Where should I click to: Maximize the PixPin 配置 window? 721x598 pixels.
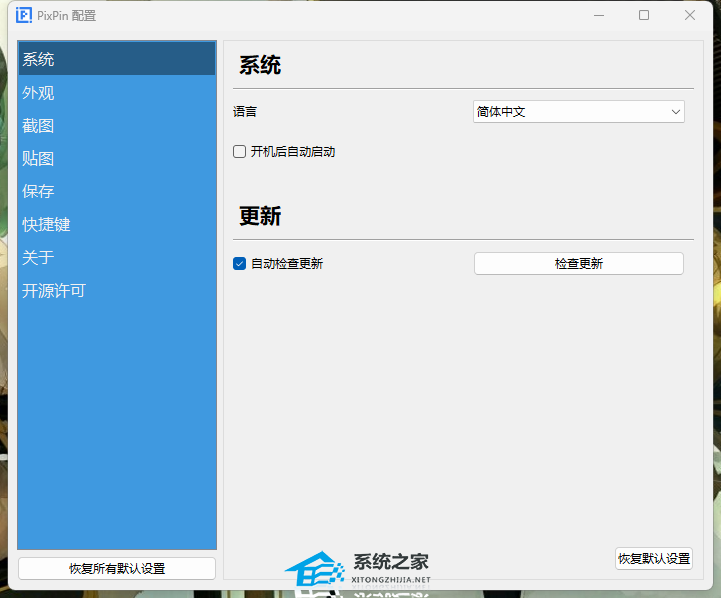coord(644,15)
